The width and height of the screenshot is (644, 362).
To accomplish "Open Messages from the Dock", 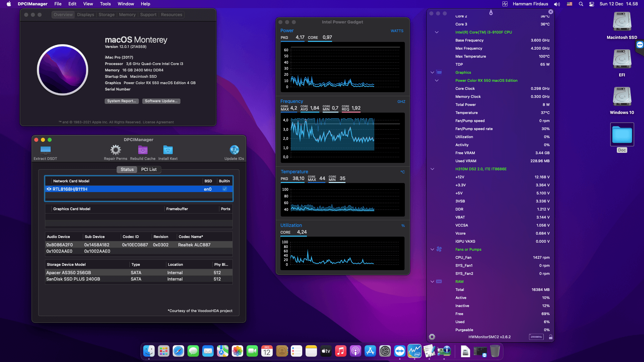I will (193, 351).
